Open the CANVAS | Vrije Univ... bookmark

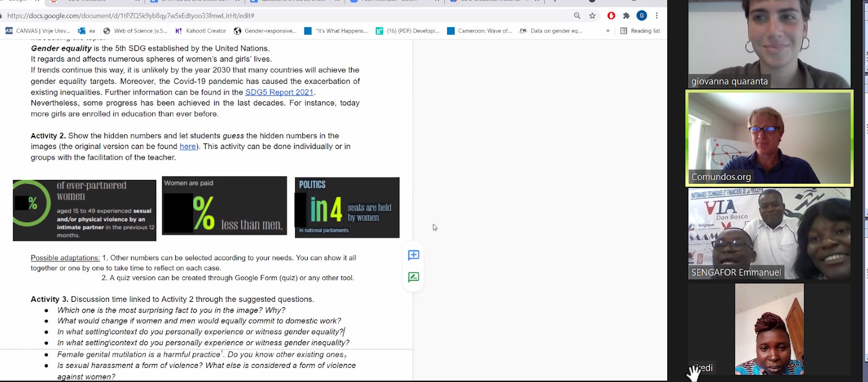click(x=38, y=31)
